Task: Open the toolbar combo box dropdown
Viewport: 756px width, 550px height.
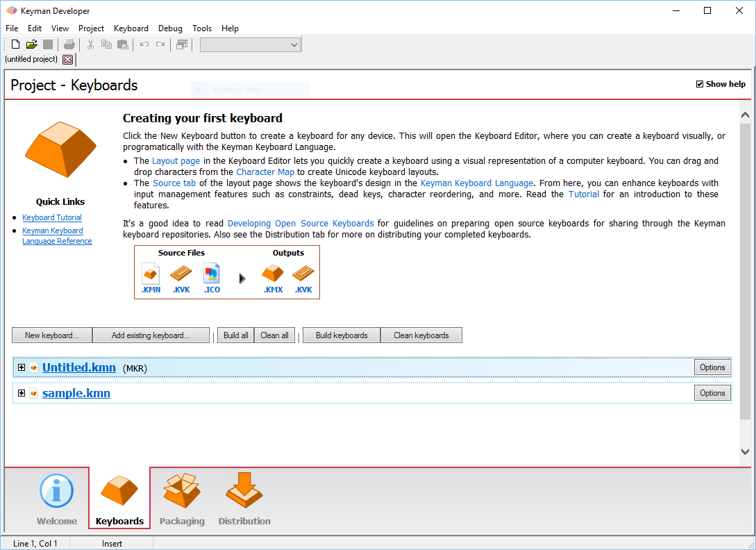Action: pyautogui.click(x=294, y=45)
